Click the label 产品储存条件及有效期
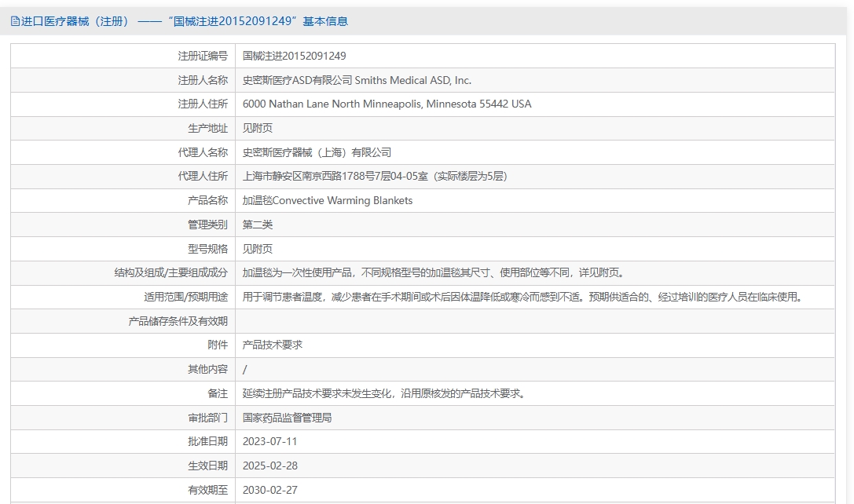The height and width of the screenshot is (504, 854). tap(178, 321)
